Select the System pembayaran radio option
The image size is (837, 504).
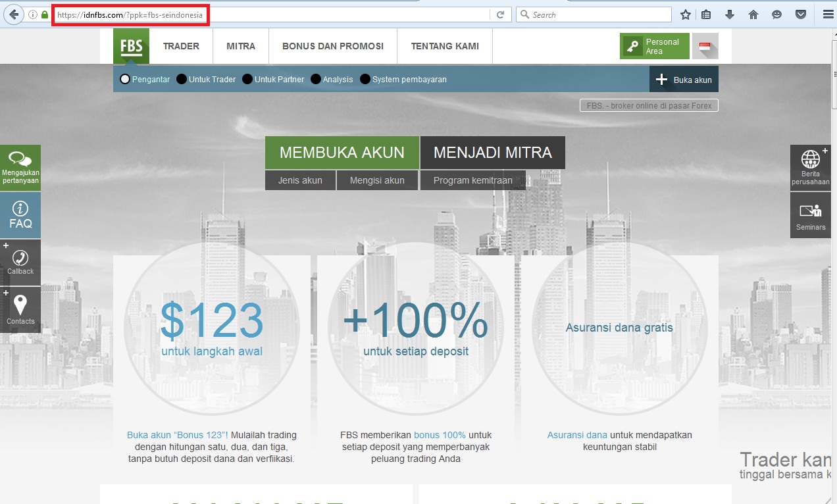(x=365, y=80)
